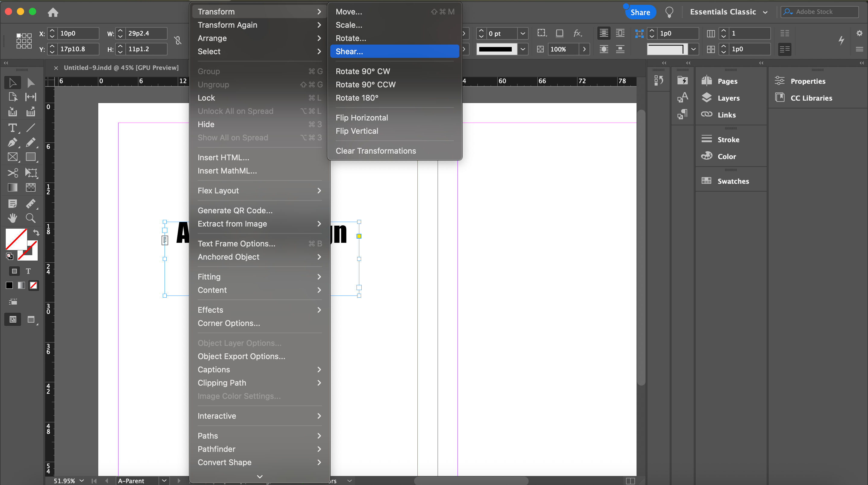Select the Hand tool
868x485 pixels.
pyautogui.click(x=12, y=218)
